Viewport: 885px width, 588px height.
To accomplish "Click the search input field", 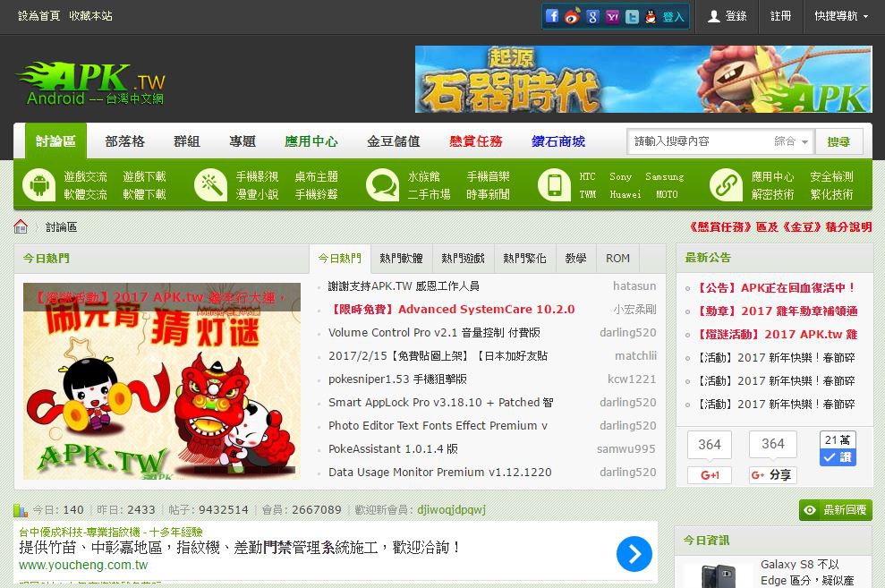I will coord(698,141).
